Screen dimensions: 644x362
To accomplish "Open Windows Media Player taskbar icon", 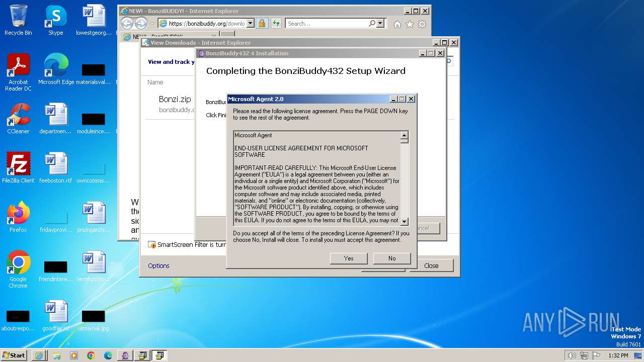I will [x=73, y=355].
